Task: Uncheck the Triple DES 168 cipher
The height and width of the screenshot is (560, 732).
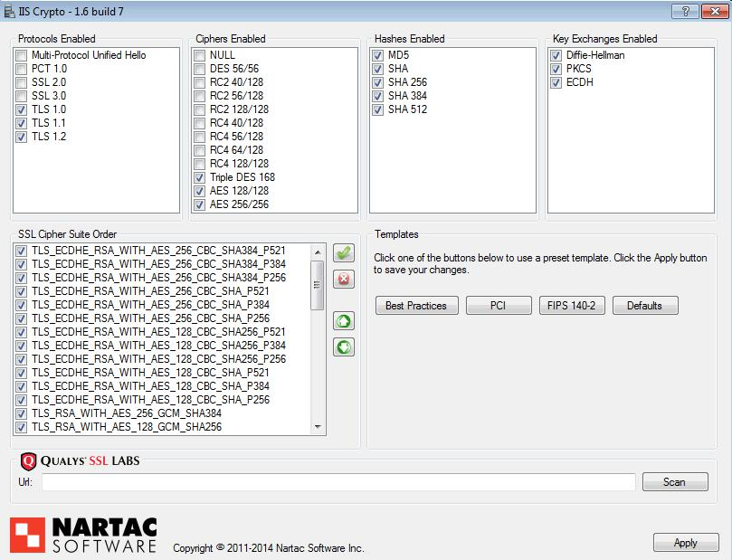Action: point(200,177)
